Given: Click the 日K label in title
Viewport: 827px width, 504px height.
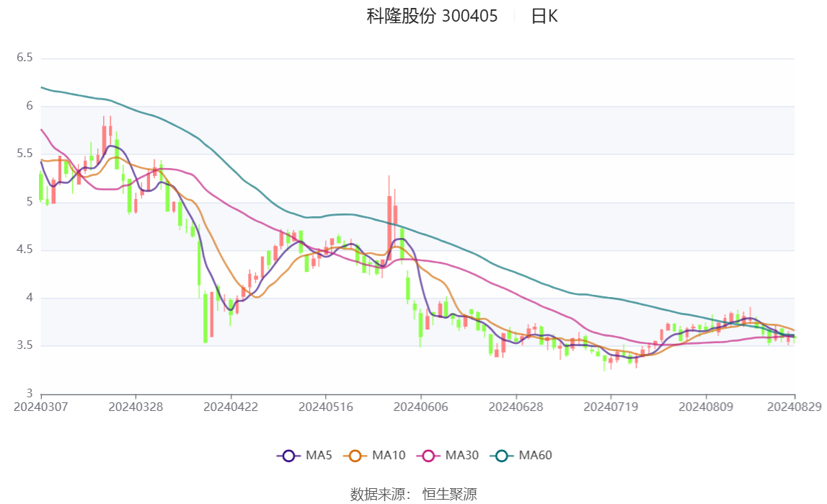Looking at the screenshot, I should pos(544,17).
